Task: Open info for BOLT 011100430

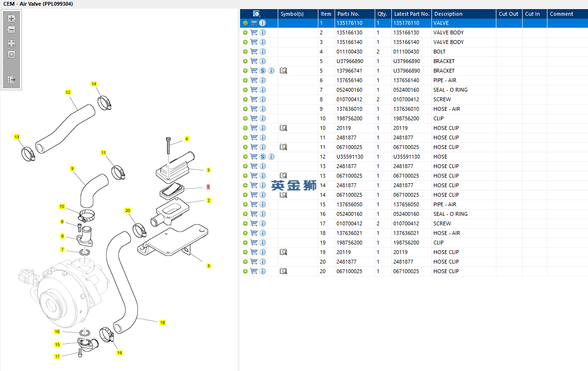Action: (x=262, y=52)
